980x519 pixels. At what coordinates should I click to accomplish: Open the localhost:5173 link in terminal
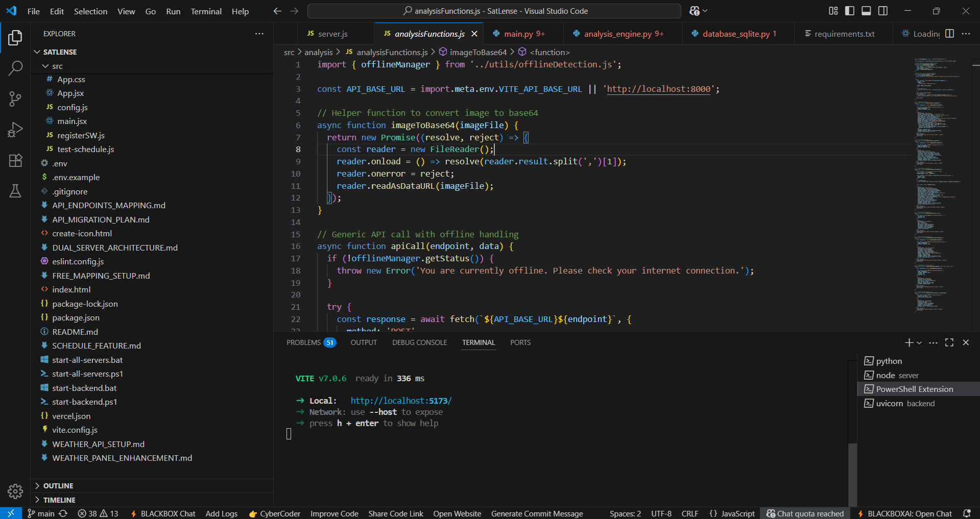pyautogui.click(x=401, y=401)
